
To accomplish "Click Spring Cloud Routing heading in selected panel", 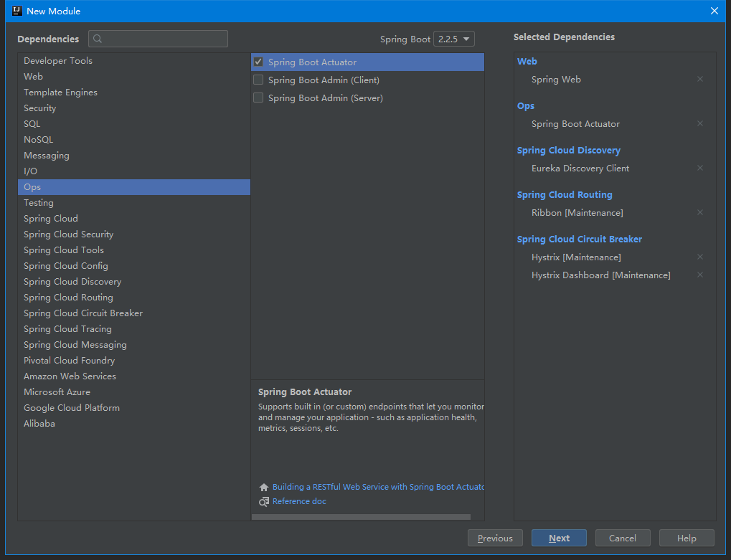I will tap(565, 195).
